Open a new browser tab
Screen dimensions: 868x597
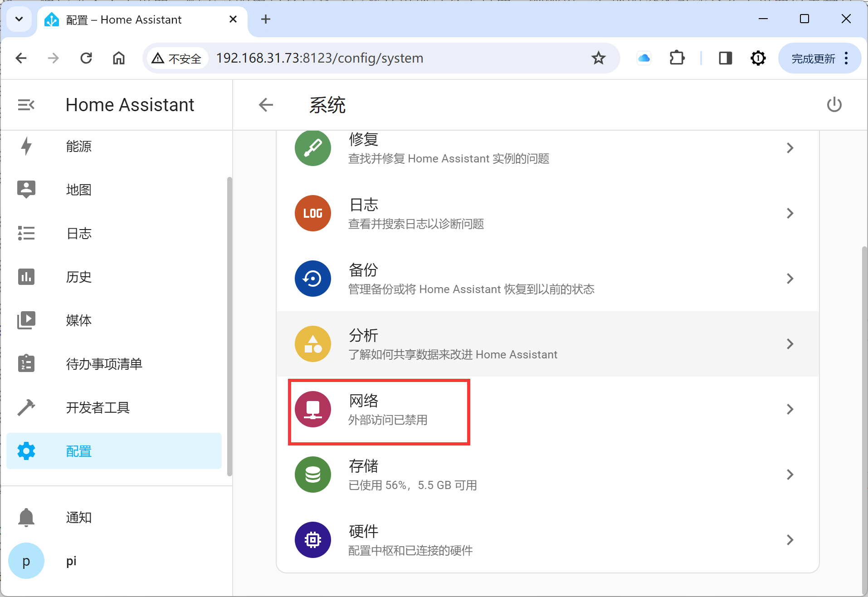(x=266, y=19)
